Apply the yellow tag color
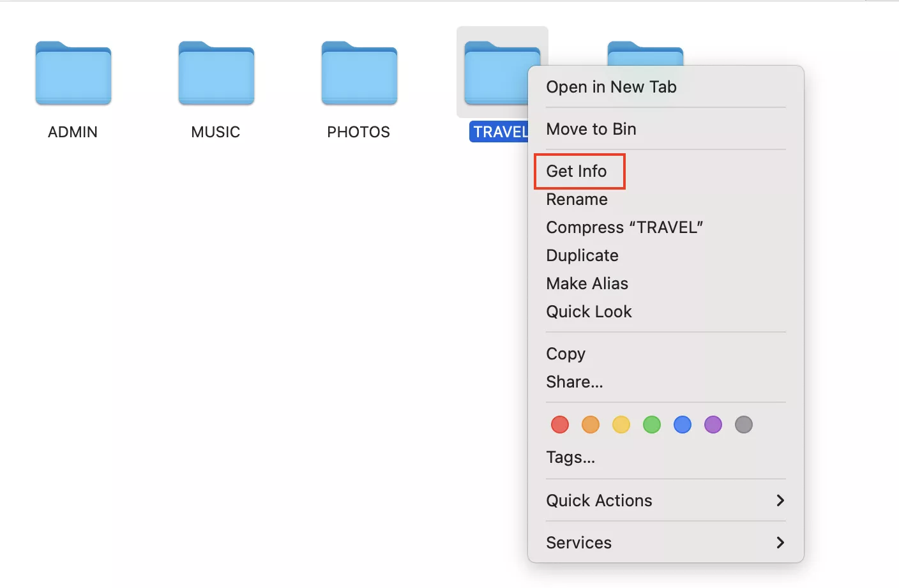899x588 pixels. point(621,425)
